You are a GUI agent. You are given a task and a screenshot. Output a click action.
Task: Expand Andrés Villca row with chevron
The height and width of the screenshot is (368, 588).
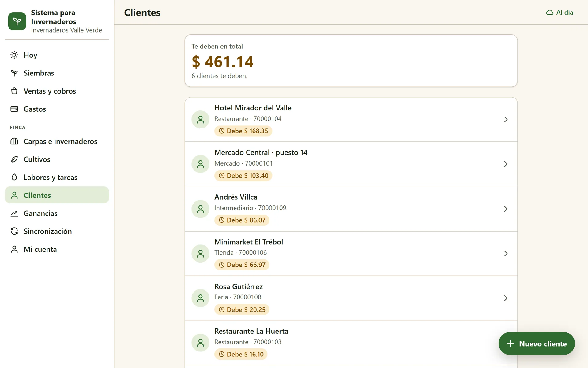click(506, 209)
